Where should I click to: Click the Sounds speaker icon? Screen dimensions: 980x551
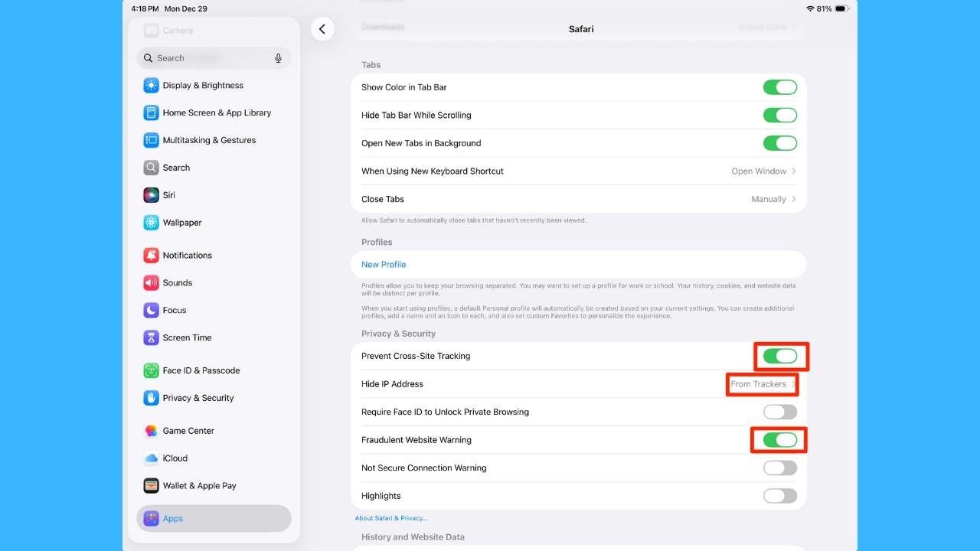click(151, 283)
